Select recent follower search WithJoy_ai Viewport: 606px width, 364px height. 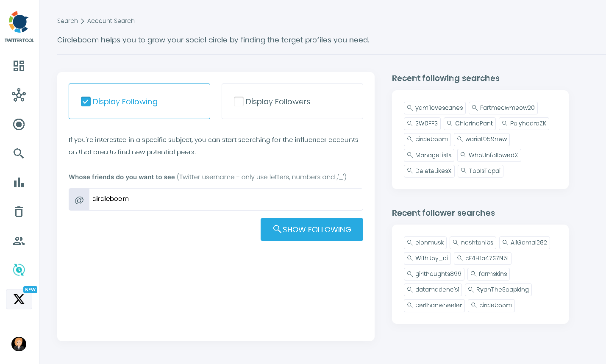coord(427,258)
